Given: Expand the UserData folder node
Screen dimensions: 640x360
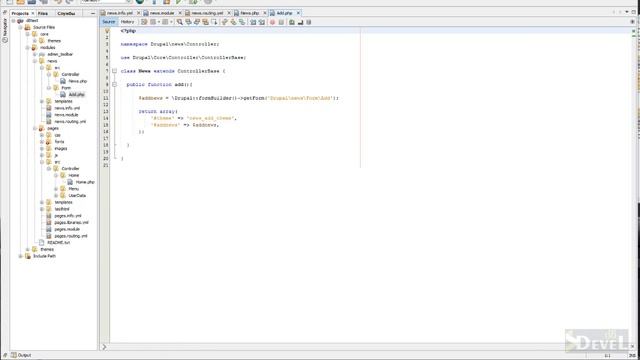Looking at the screenshot, I should (56, 196).
